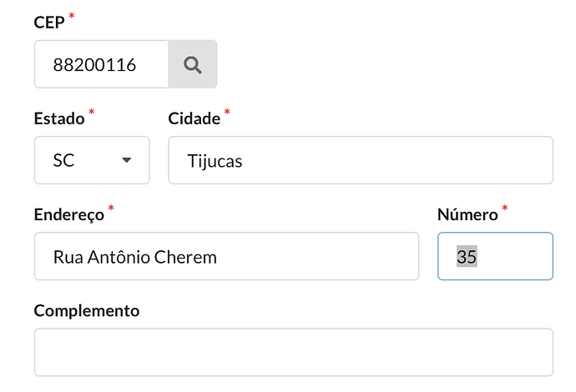Image resolution: width=576 pixels, height=392 pixels.
Task: Click the Número input field
Action: [495, 256]
